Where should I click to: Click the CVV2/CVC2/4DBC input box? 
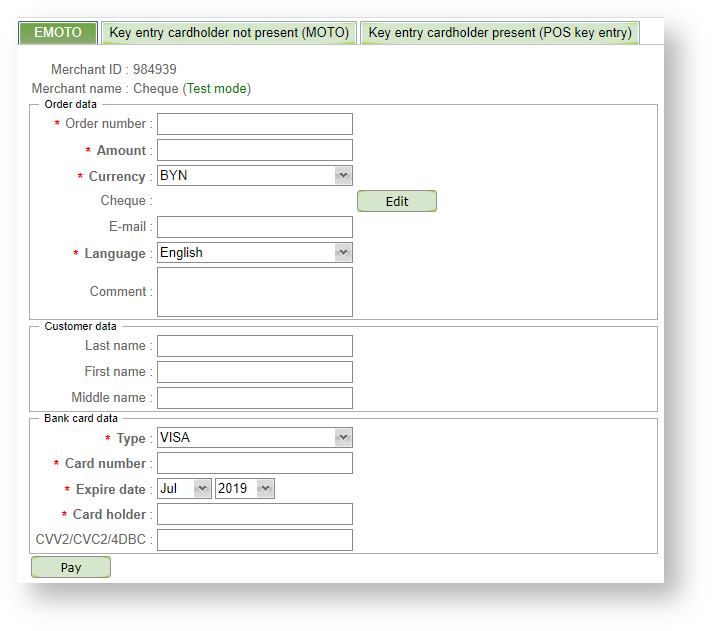pos(255,541)
